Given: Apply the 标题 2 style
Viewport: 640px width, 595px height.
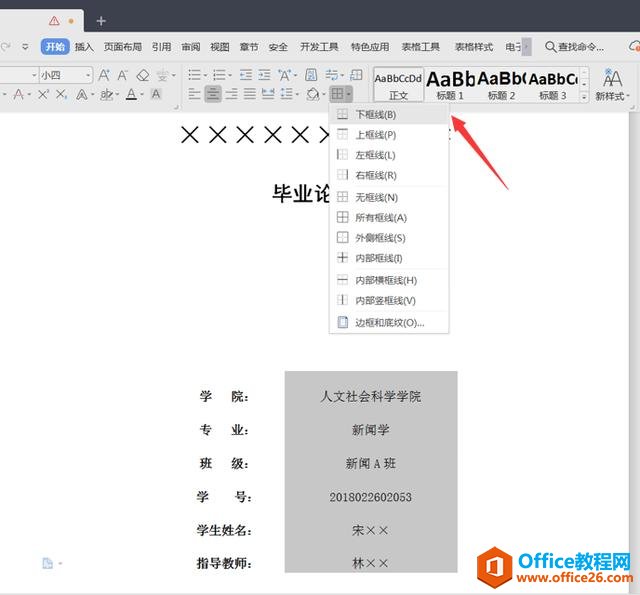Looking at the screenshot, I should [501, 85].
